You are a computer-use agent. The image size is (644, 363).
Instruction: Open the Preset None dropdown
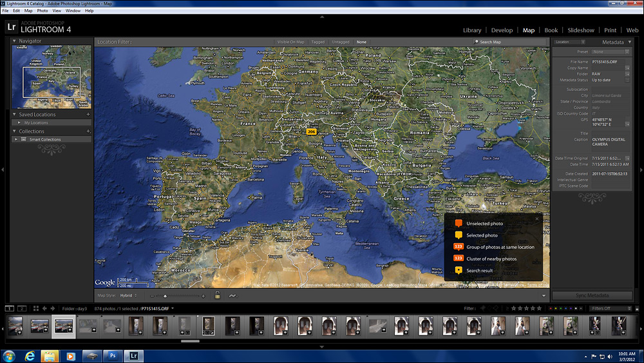pos(611,52)
